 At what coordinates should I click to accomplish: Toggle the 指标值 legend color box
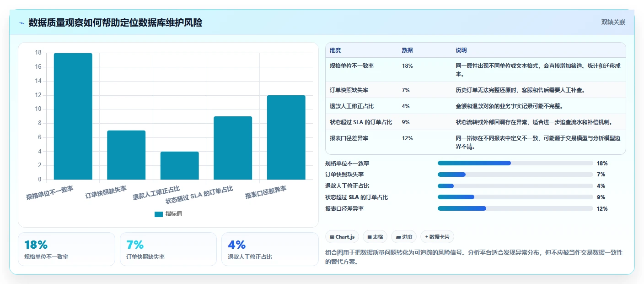159,214
